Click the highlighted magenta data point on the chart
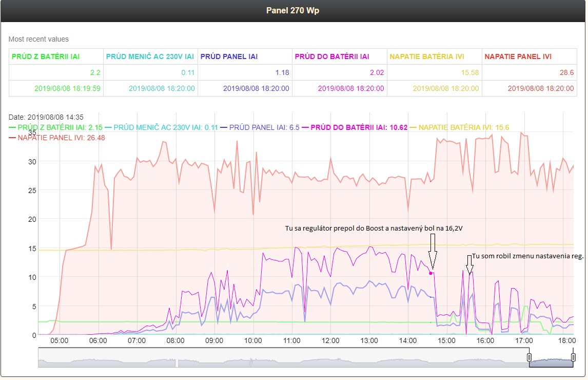This screenshot has width=588, height=380. pyautogui.click(x=431, y=273)
